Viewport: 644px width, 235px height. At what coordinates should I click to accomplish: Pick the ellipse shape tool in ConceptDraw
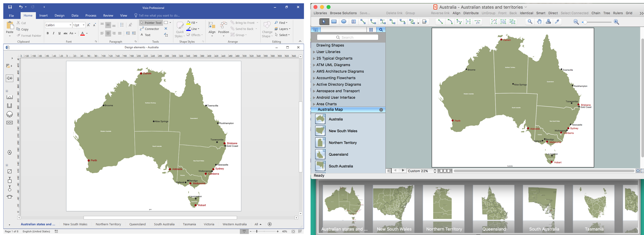(x=344, y=22)
